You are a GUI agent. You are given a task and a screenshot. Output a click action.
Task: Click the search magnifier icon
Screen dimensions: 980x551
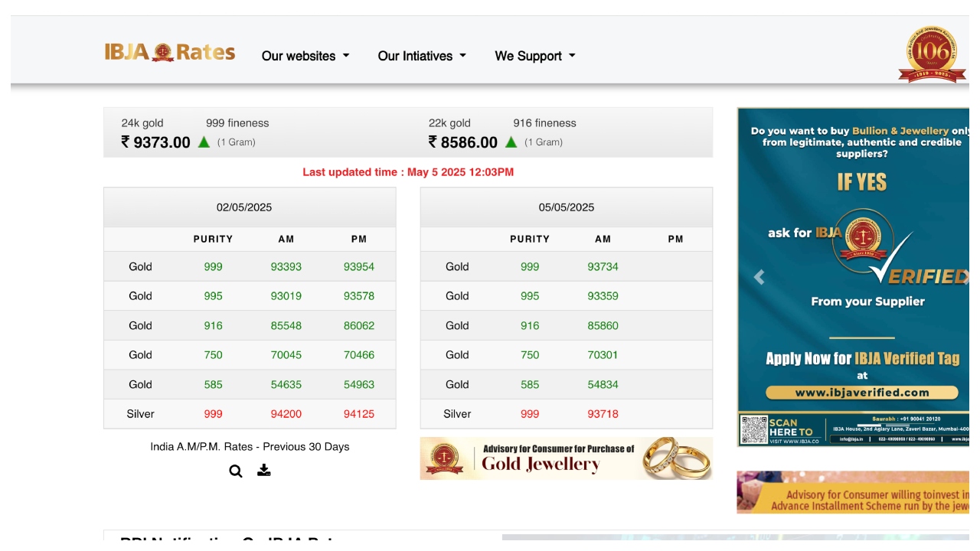click(236, 471)
